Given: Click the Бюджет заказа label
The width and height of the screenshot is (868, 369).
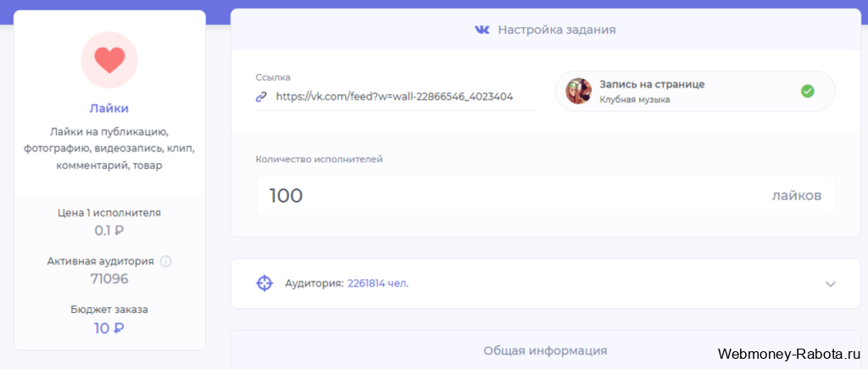Looking at the screenshot, I should [109, 310].
